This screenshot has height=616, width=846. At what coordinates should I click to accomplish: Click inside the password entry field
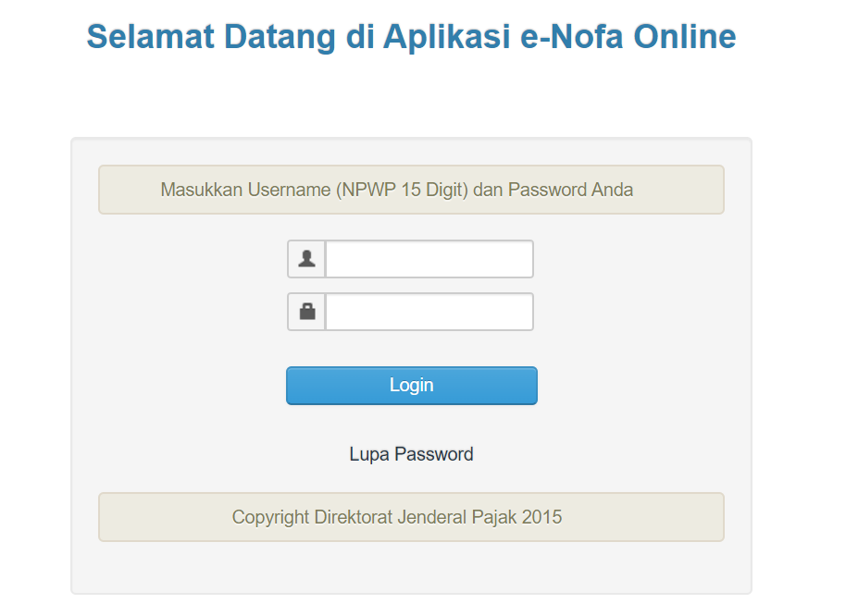(x=429, y=312)
